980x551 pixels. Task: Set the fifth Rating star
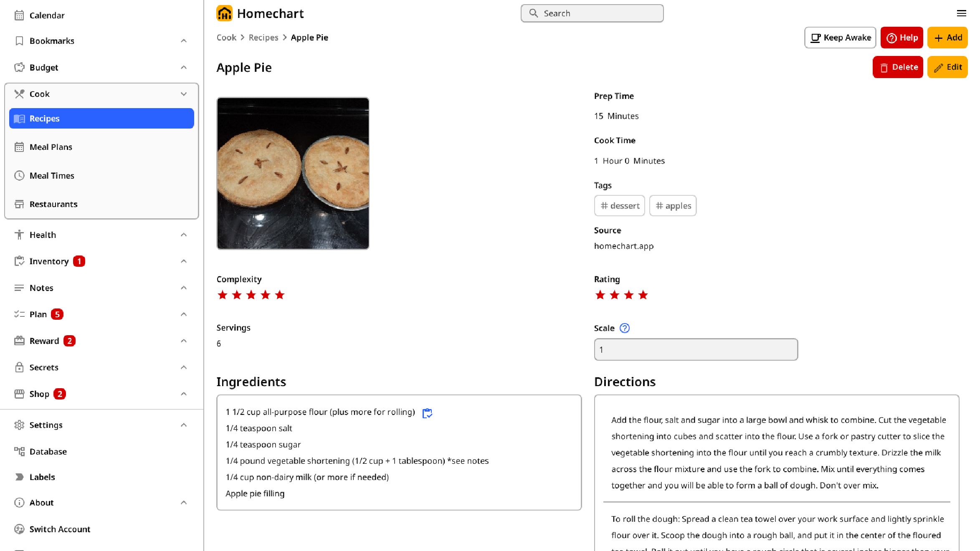(x=657, y=295)
